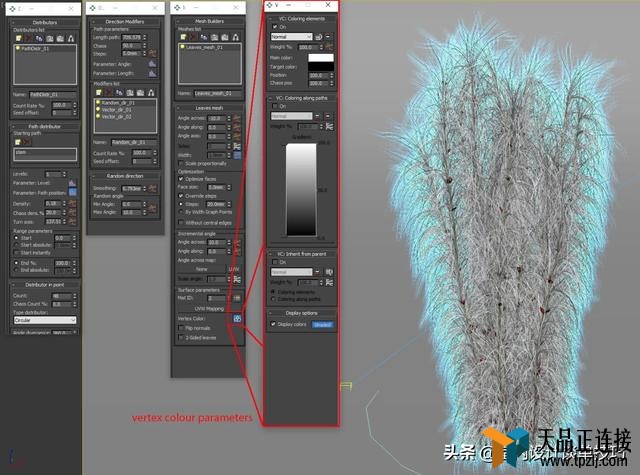Select the End % radio button

coord(16,263)
